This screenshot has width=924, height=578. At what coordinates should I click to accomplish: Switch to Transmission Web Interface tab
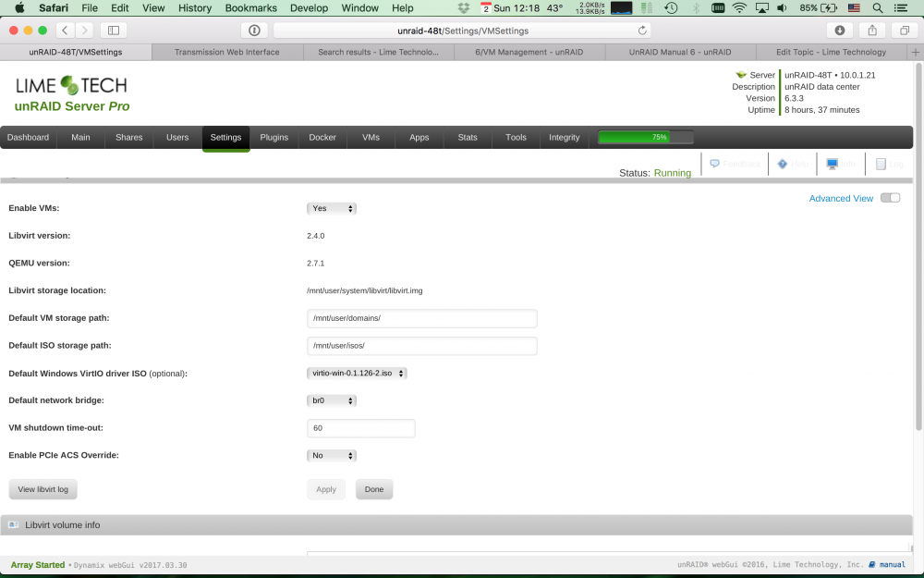227,52
